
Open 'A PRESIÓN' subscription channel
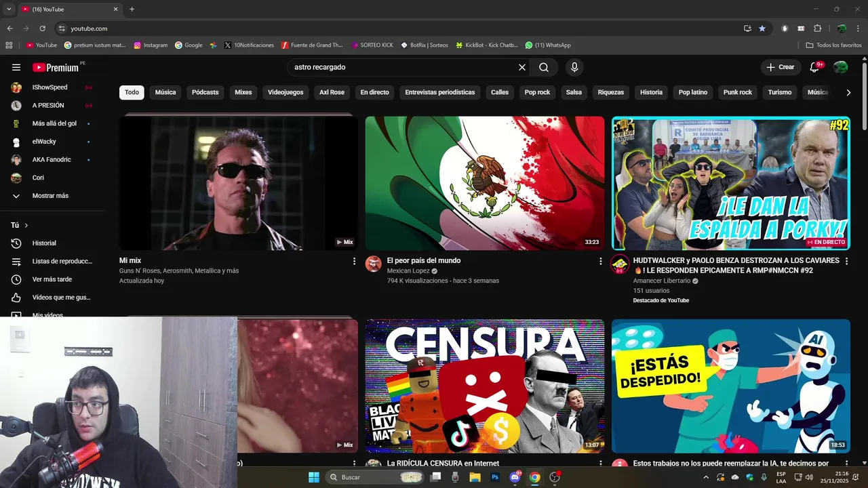50,106
